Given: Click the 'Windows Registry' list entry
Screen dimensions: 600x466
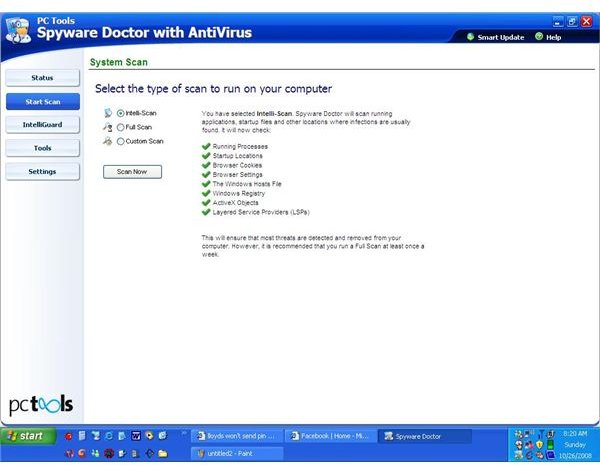Looking at the screenshot, I should [239, 193].
